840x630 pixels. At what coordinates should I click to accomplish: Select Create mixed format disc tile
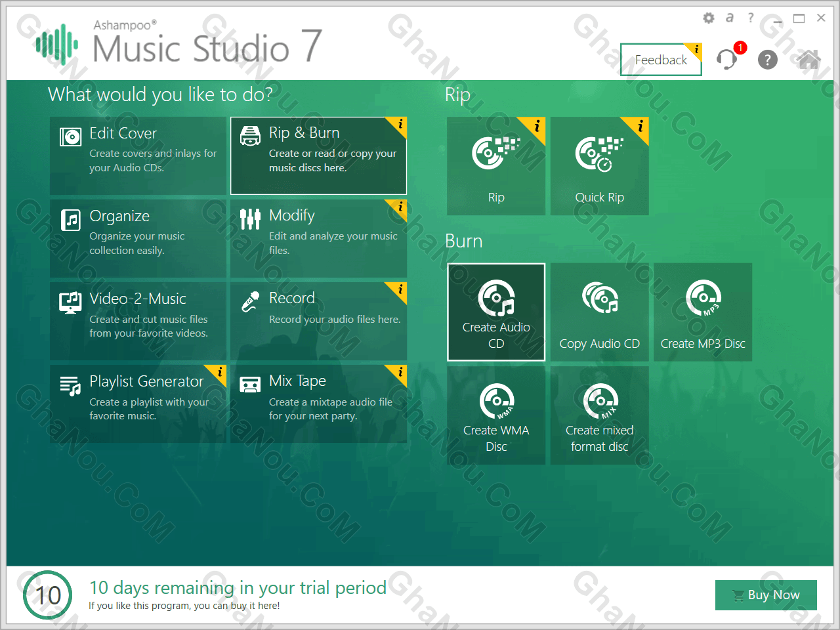[599, 415]
